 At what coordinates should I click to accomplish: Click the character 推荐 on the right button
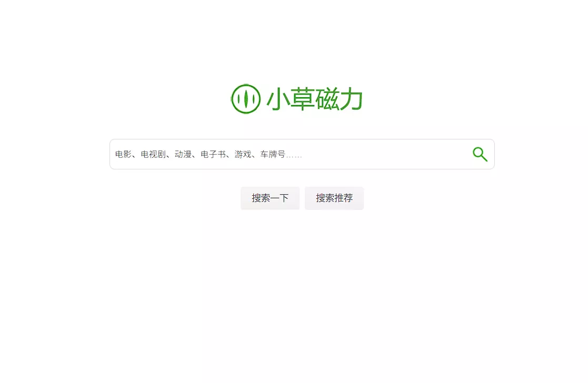click(x=344, y=198)
